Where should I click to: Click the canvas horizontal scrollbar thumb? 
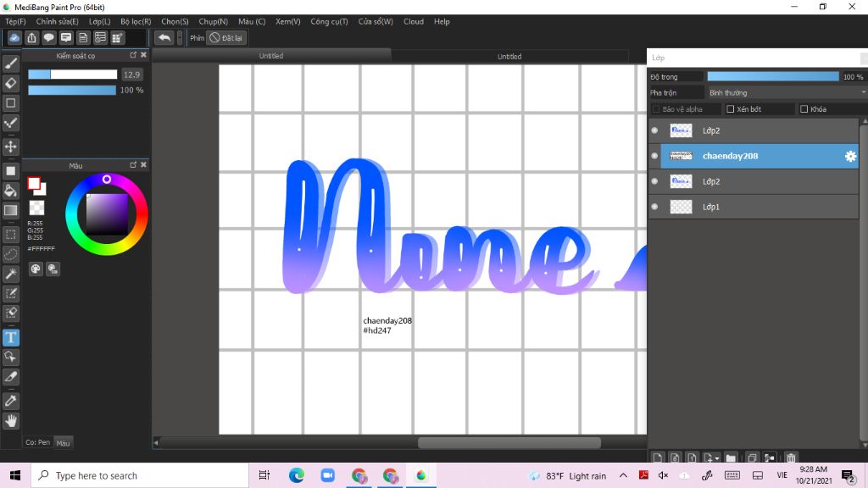coord(509,442)
